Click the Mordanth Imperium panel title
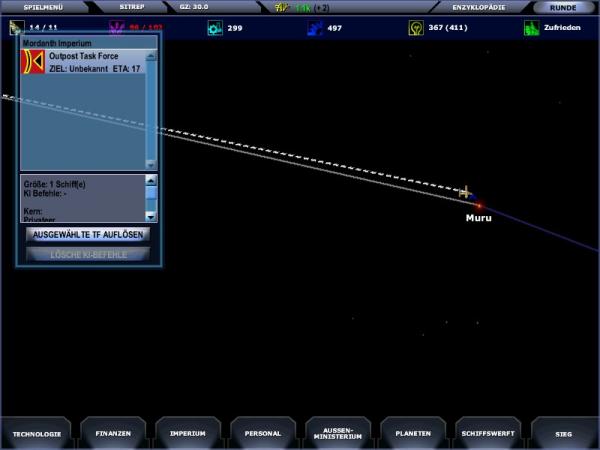 pos(57,43)
